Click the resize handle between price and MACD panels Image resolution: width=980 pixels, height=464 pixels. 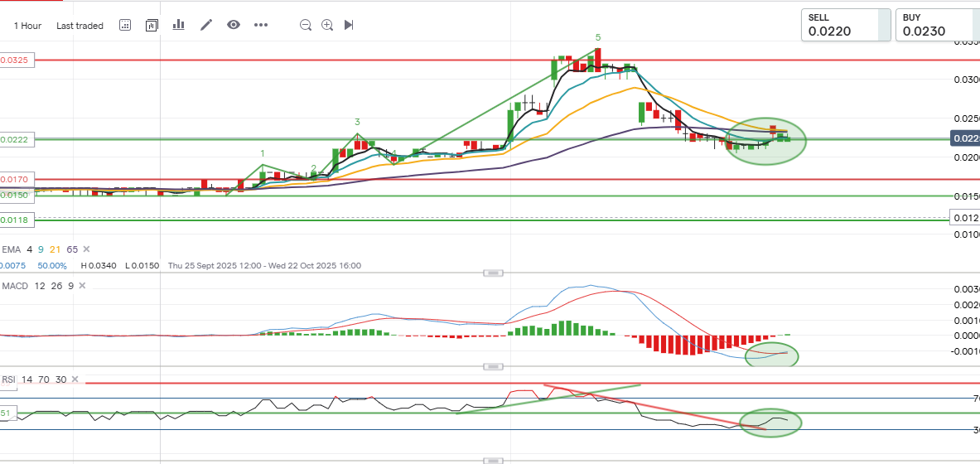pyautogui.click(x=493, y=273)
